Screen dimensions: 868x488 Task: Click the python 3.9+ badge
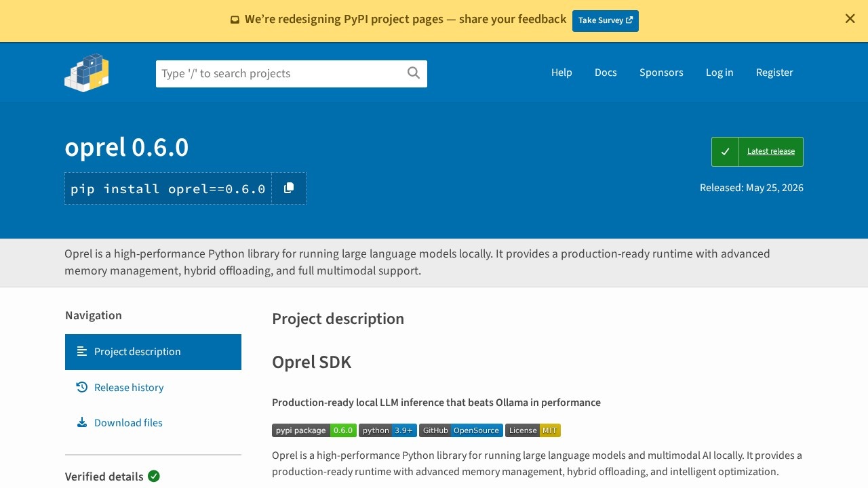(388, 430)
